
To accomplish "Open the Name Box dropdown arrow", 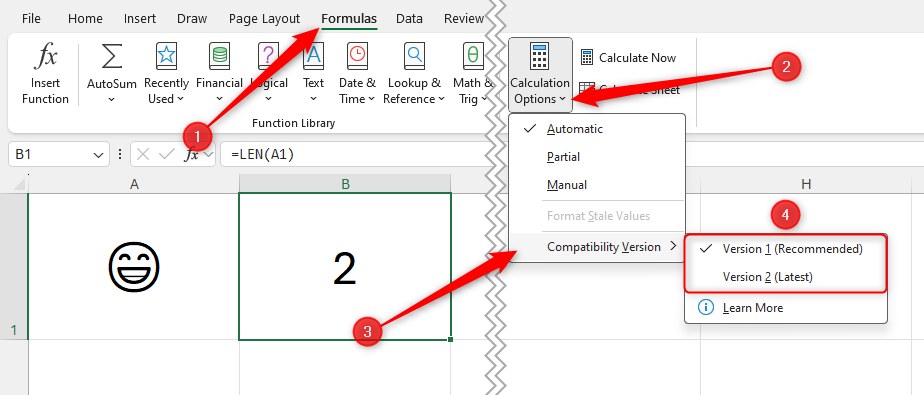I will [98, 155].
